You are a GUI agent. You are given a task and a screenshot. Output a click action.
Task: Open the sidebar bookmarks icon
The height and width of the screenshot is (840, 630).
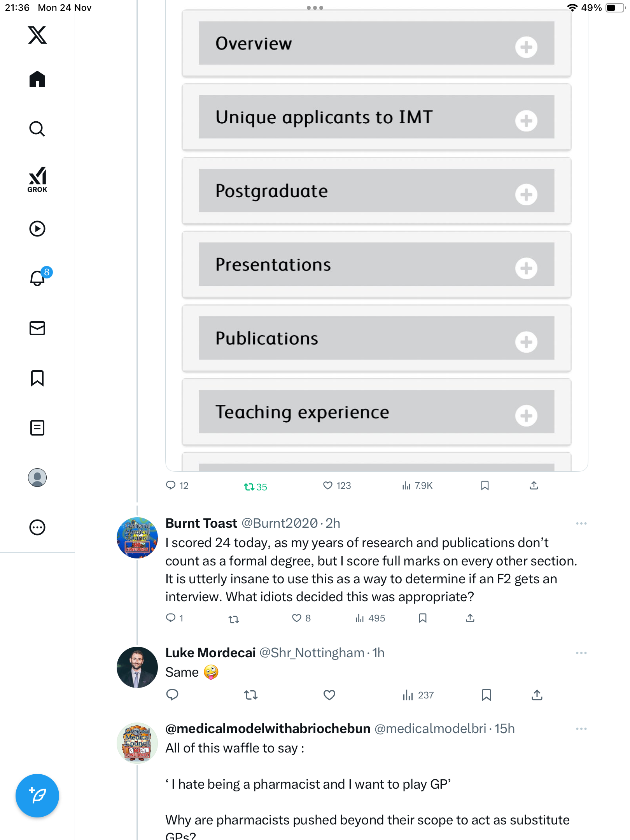point(37,378)
